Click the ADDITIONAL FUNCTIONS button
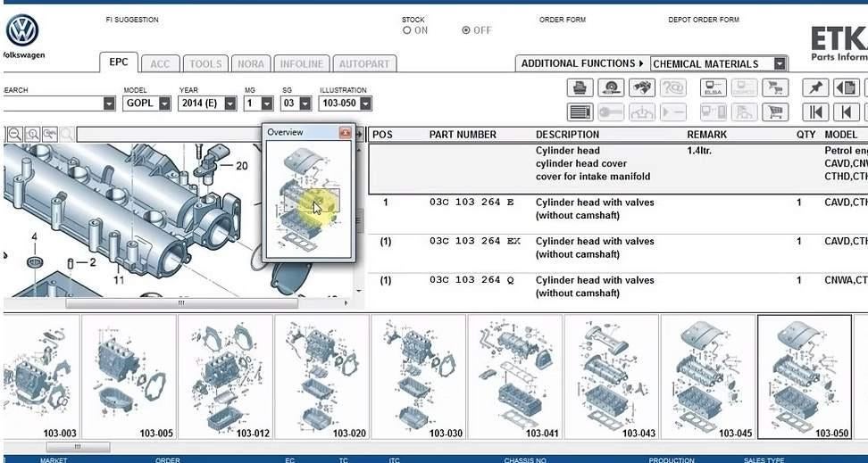The width and height of the screenshot is (868, 463). tap(581, 63)
